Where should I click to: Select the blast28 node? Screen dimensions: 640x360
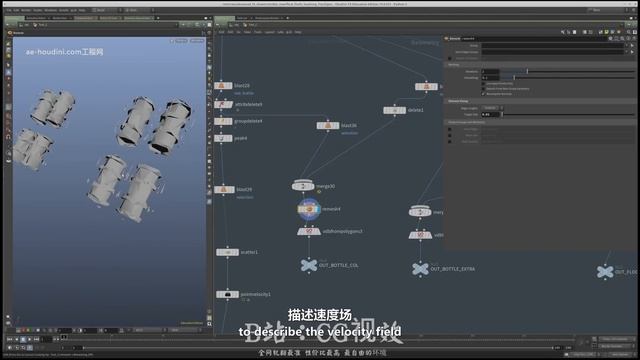[223, 86]
